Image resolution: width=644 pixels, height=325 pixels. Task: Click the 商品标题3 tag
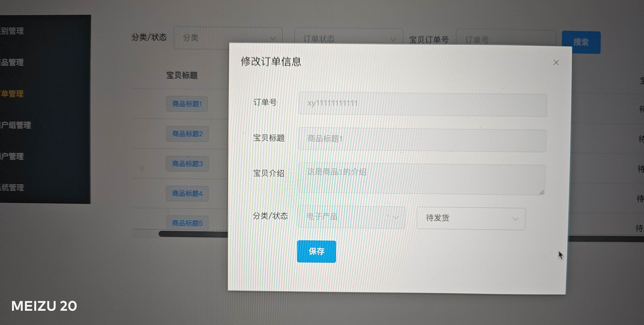click(188, 164)
